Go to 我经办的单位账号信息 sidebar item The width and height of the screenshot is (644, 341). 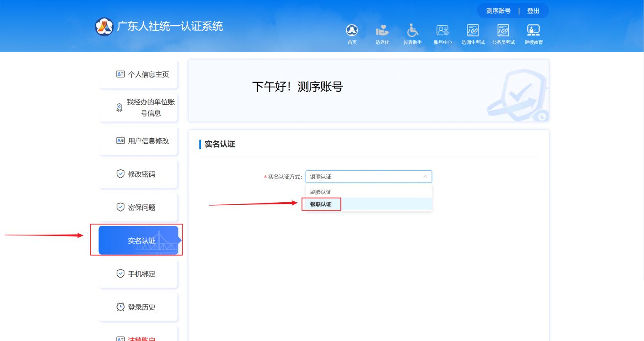(x=145, y=108)
